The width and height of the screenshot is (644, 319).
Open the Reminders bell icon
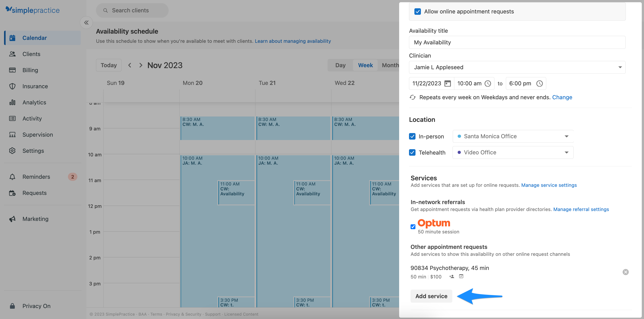pyautogui.click(x=13, y=177)
